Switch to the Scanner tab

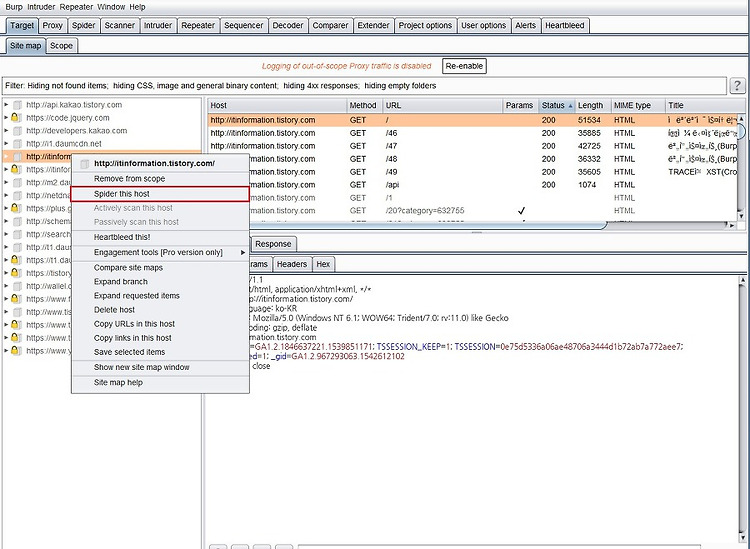(x=120, y=25)
